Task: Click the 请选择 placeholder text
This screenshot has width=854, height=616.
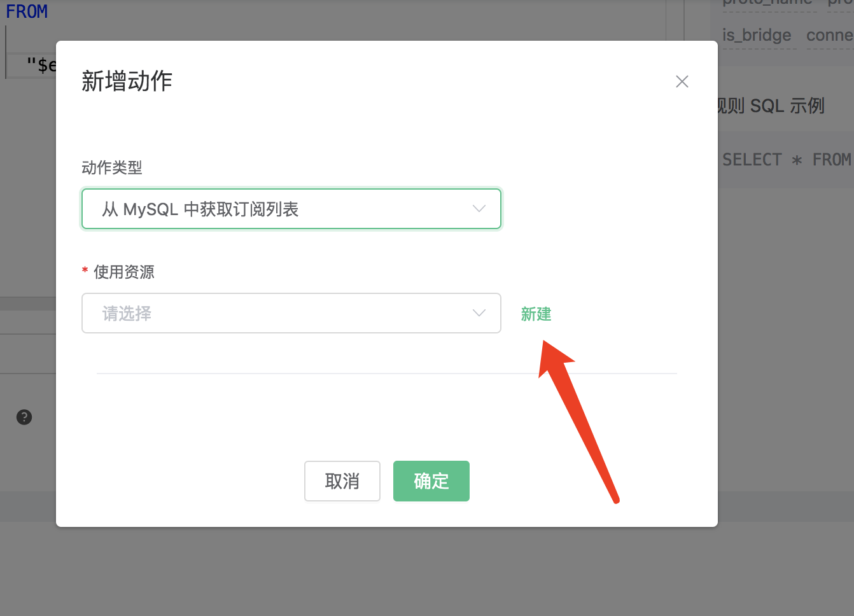Action: 127,314
